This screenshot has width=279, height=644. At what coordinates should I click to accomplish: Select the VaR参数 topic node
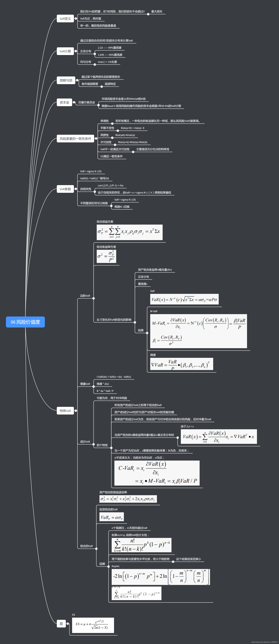click(x=65, y=189)
